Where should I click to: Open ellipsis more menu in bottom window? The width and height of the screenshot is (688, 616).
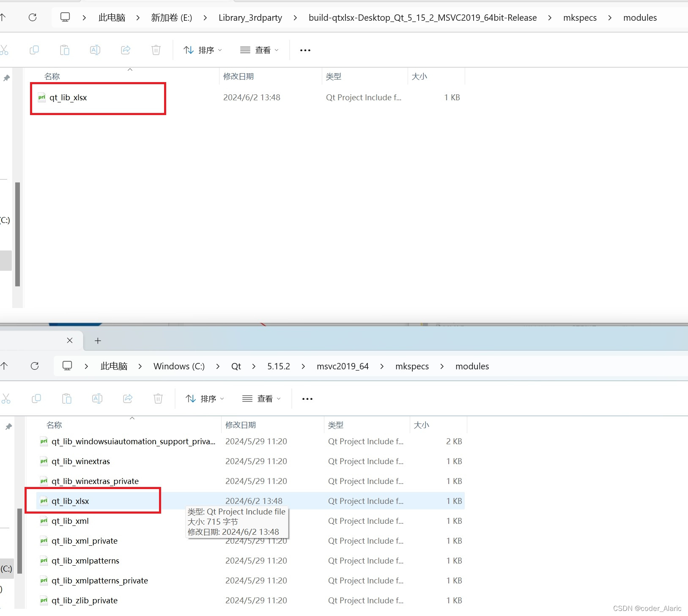307,399
